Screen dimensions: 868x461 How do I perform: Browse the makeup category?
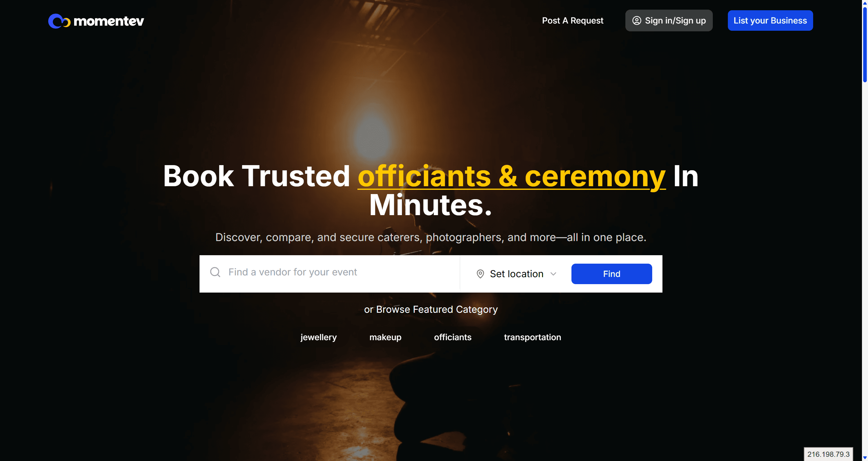coord(385,337)
